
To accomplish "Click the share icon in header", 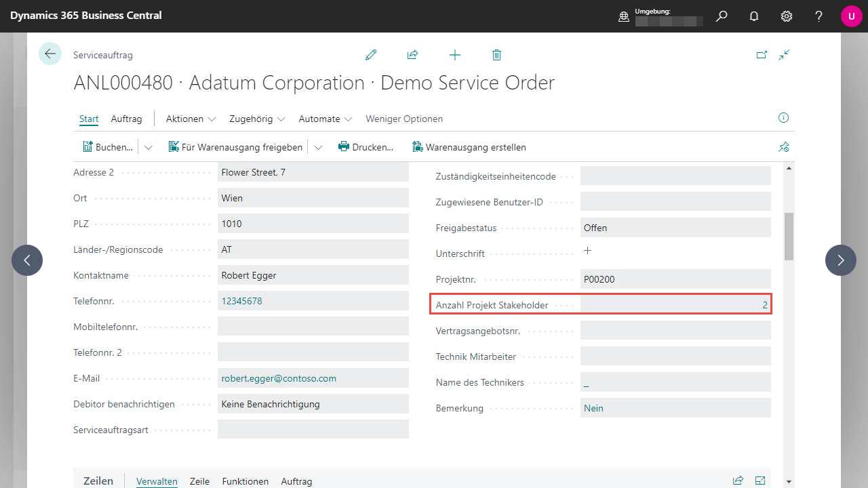I will (x=412, y=55).
